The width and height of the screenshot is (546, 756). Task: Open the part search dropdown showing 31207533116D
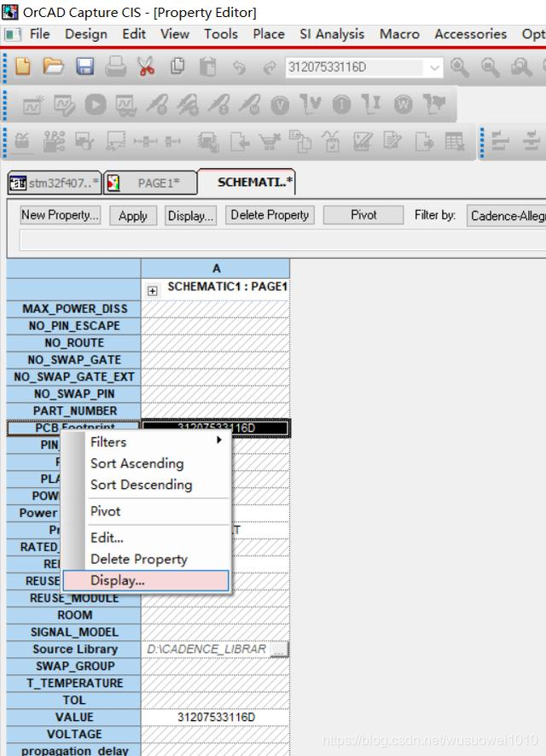[434, 67]
